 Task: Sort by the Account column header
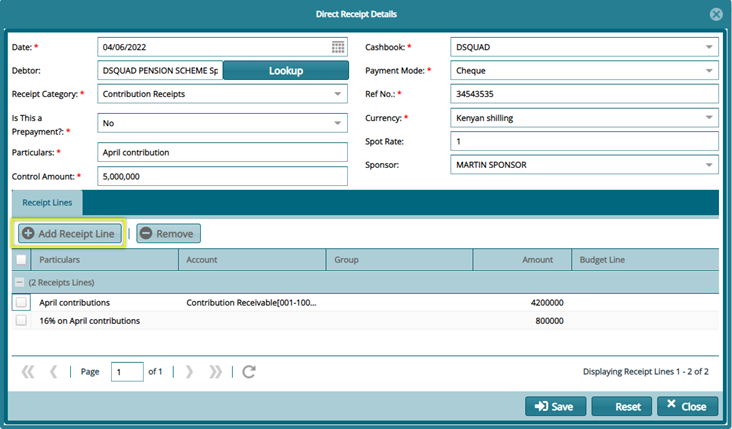252,260
